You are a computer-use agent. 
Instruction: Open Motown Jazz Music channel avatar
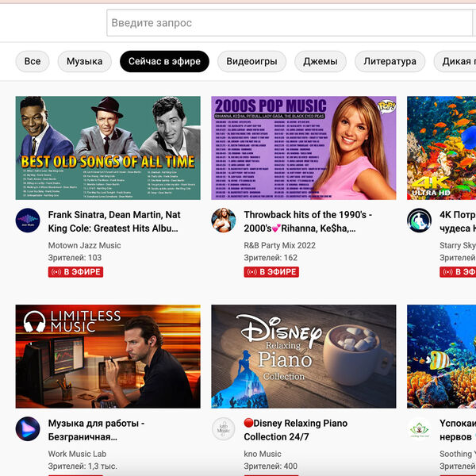click(28, 221)
